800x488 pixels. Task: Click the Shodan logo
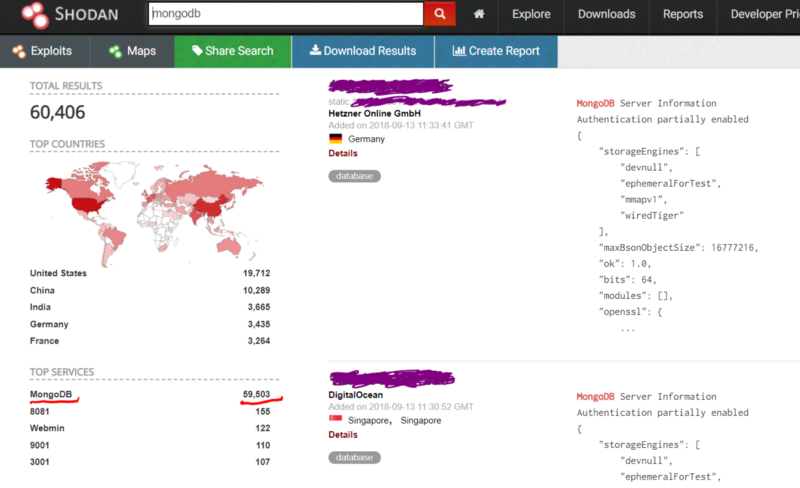pyautogui.click(x=70, y=14)
